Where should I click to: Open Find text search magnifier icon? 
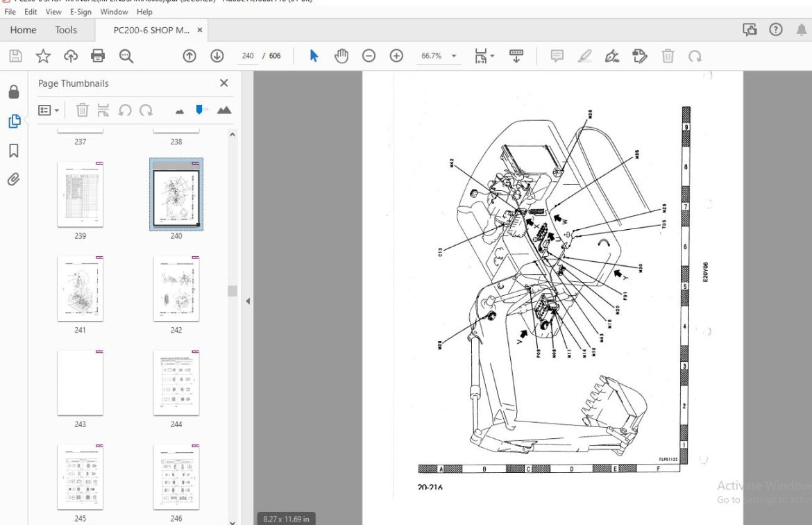[x=126, y=56]
